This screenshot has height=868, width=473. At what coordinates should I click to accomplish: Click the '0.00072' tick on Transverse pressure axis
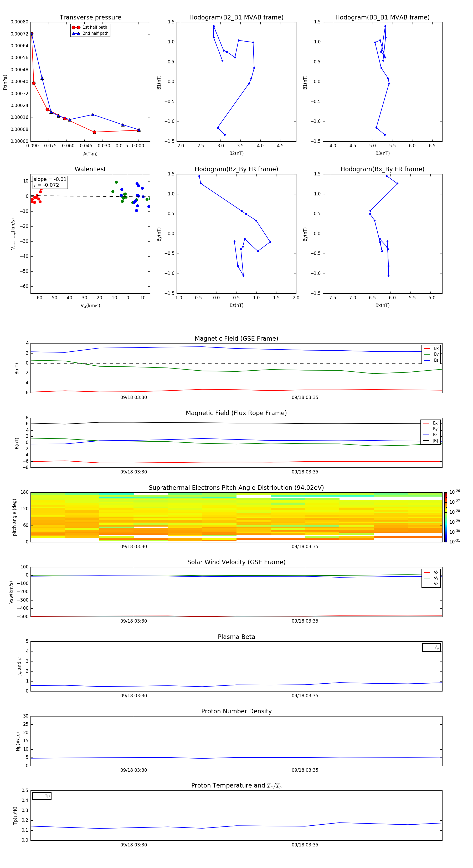[19, 34]
